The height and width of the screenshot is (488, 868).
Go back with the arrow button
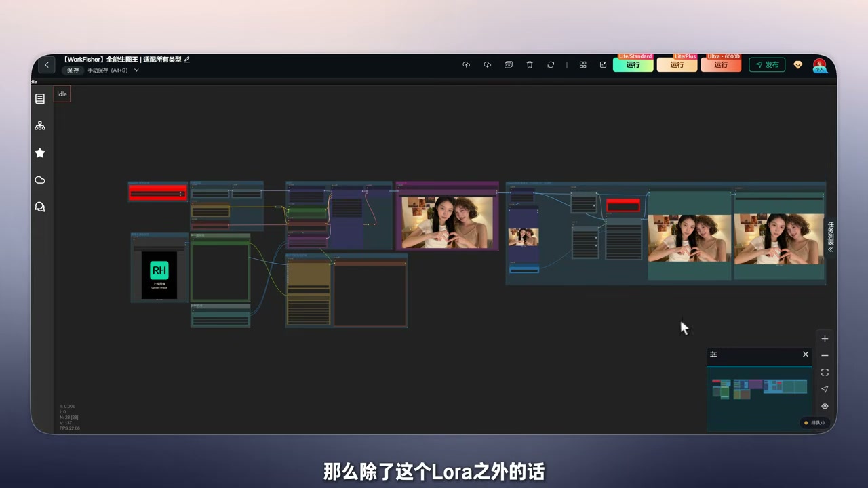point(46,65)
